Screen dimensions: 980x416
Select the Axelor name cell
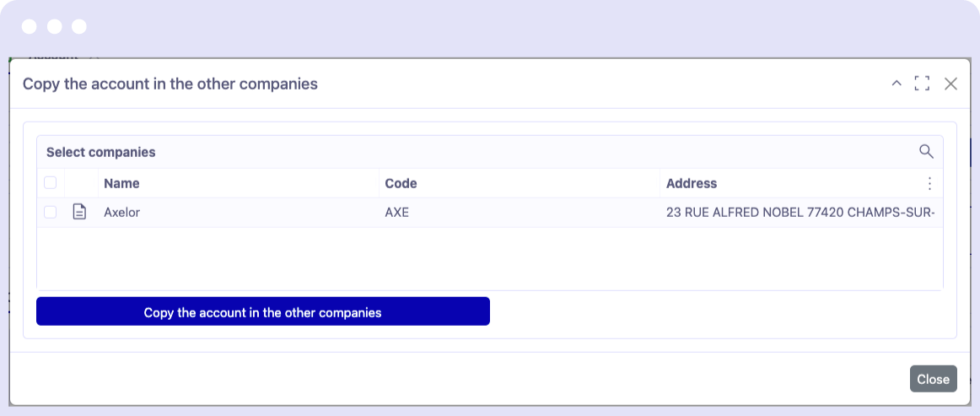pyautogui.click(x=121, y=213)
